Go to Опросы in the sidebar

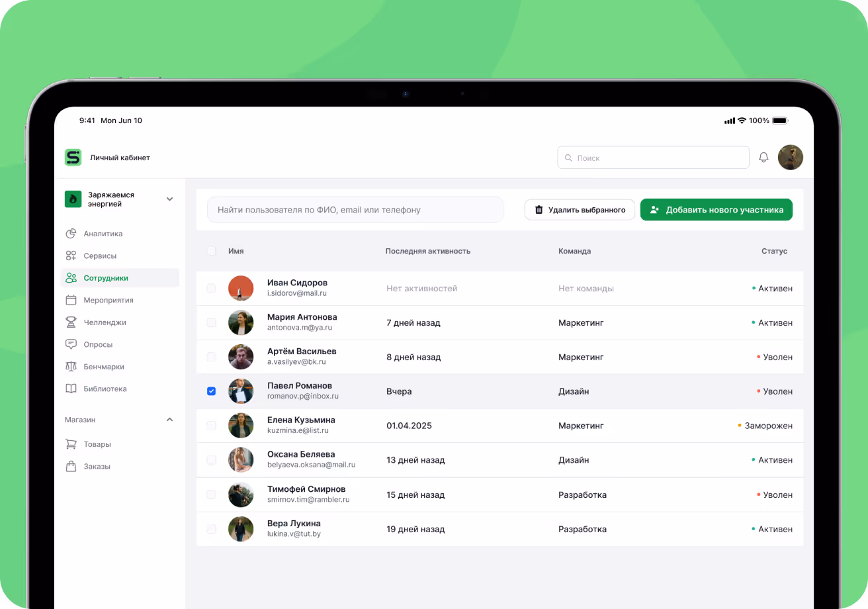(x=98, y=344)
